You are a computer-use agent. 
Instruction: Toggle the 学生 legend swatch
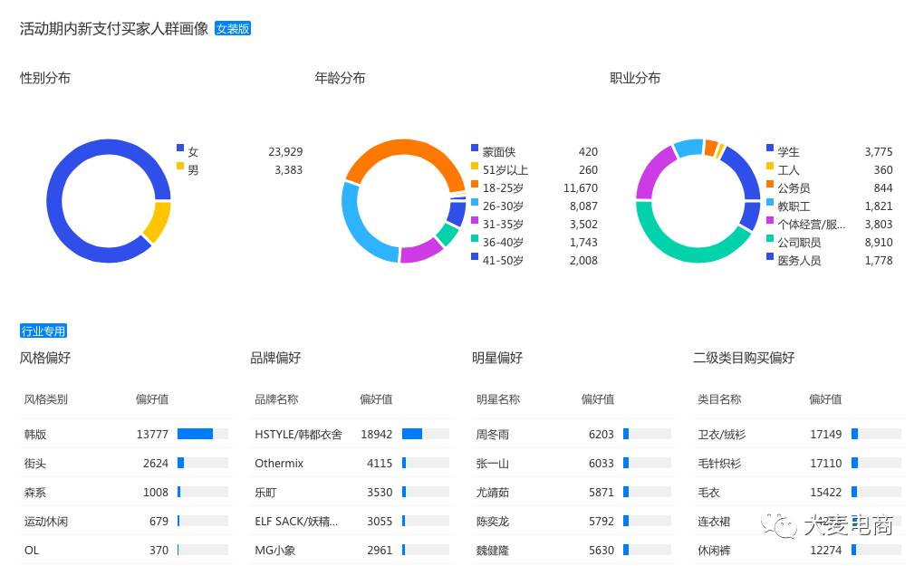tap(770, 148)
